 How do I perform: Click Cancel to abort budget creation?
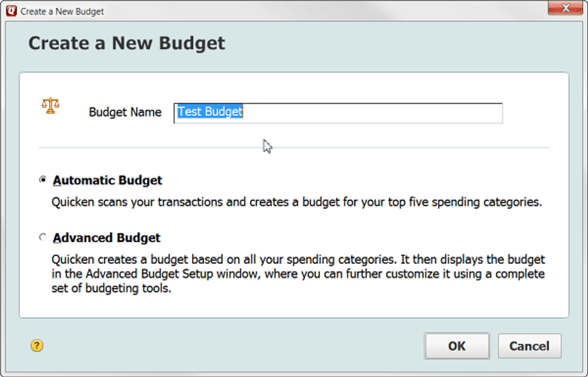click(529, 346)
